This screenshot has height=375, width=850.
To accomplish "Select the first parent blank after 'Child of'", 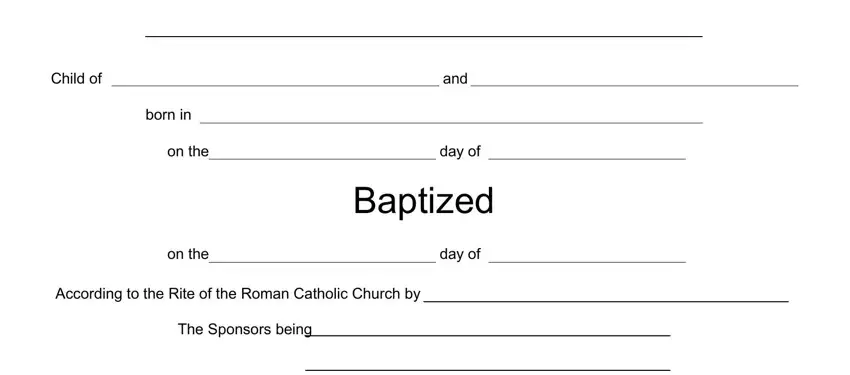I will pos(275,80).
